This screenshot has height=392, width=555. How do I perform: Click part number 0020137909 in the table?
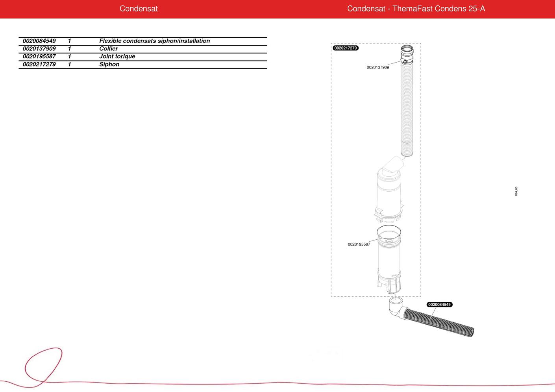pos(39,49)
